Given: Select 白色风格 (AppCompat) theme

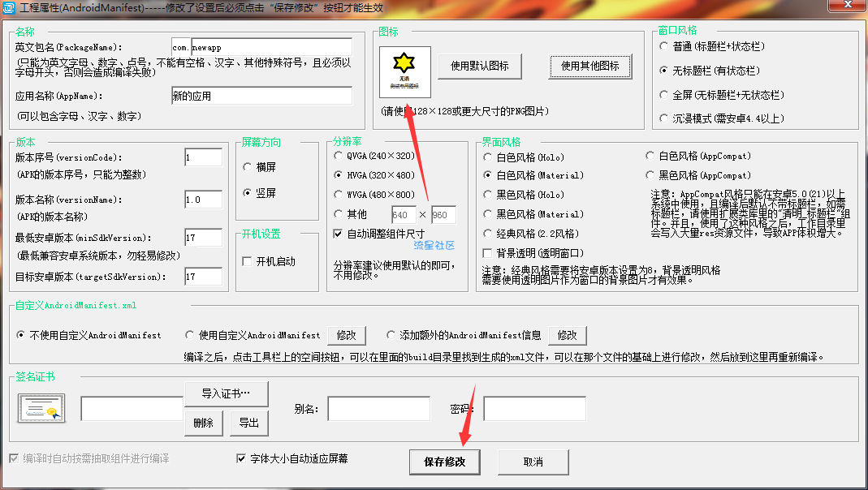Looking at the screenshot, I should 698,156.
